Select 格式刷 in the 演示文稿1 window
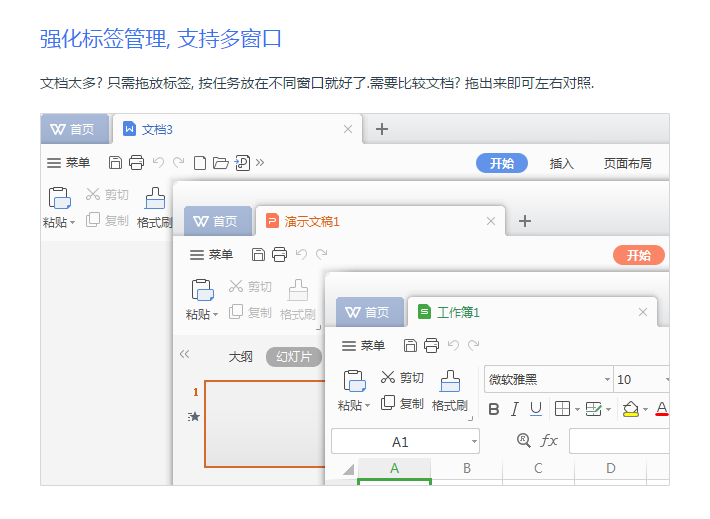The width and height of the screenshot is (710, 519). 298,300
